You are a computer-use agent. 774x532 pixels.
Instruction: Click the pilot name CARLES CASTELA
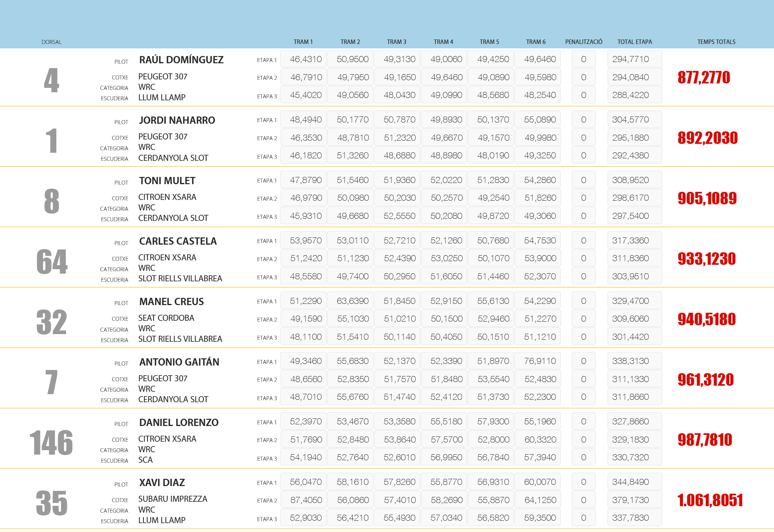[x=178, y=241]
